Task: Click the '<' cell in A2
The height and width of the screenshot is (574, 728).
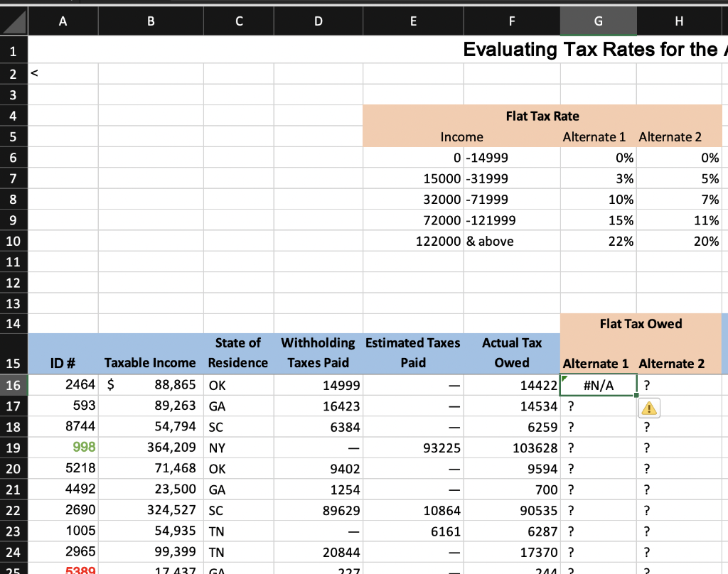Action: coord(63,74)
